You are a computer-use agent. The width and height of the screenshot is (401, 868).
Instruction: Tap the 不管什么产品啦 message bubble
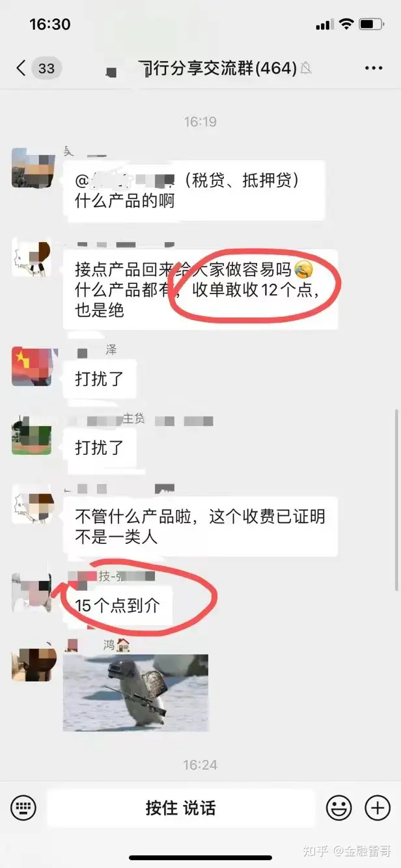pos(200,526)
